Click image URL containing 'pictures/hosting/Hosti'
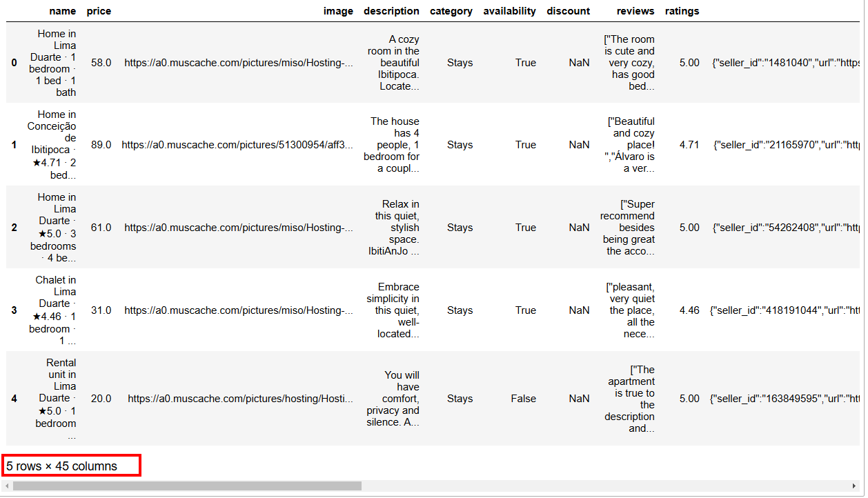 click(x=241, y=399)
